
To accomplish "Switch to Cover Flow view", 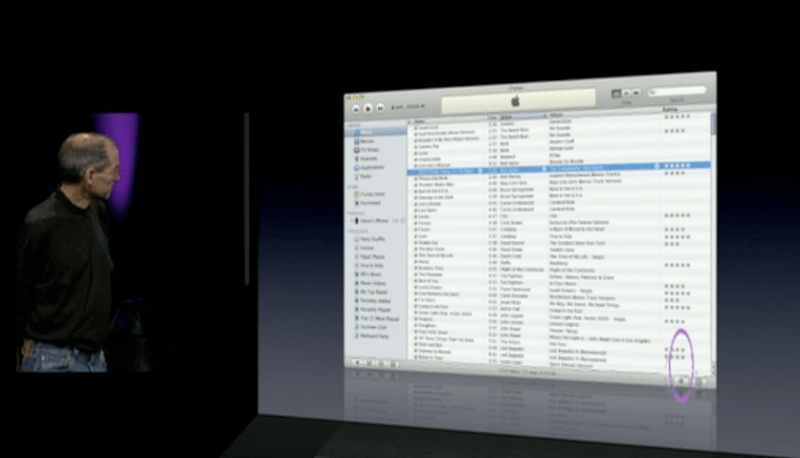I will (636, 93).
